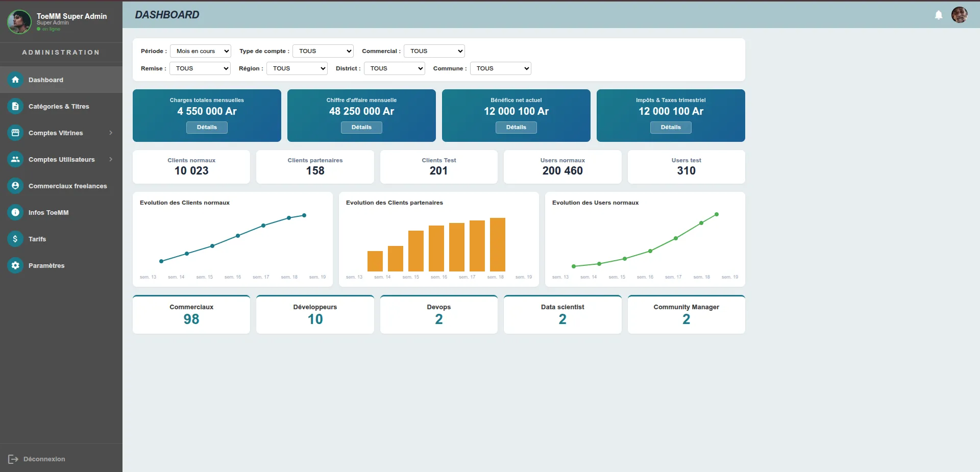Screen dimensions: 980x472
Task: Open the District filter dropdown
Action: tap(395, 68)
